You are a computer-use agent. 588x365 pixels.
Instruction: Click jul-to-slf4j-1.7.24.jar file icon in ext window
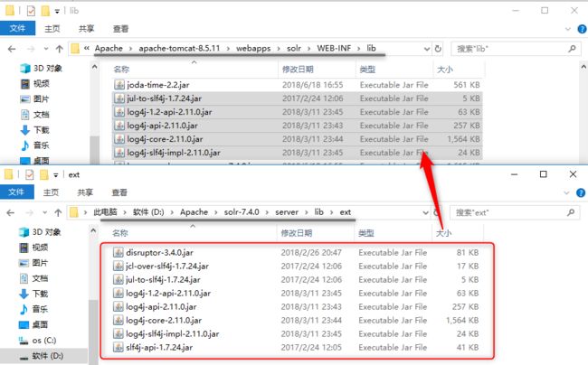pyautogui.click(x=119, y=280)
